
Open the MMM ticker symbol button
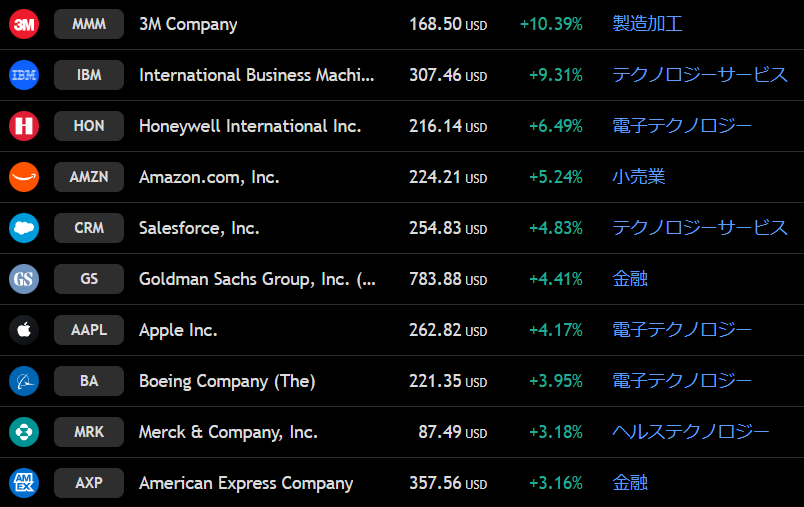89,24
